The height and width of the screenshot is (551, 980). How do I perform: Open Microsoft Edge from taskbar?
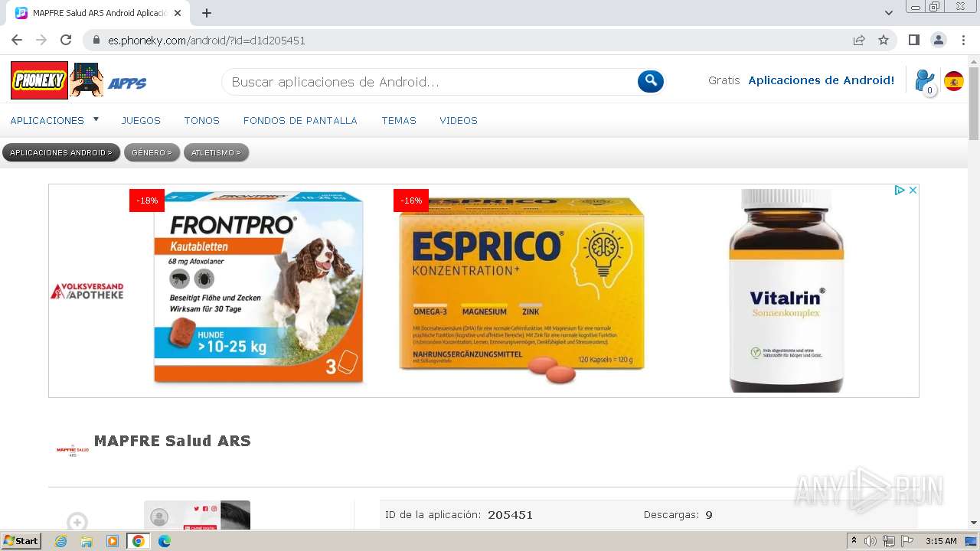(x=165, y=541)
